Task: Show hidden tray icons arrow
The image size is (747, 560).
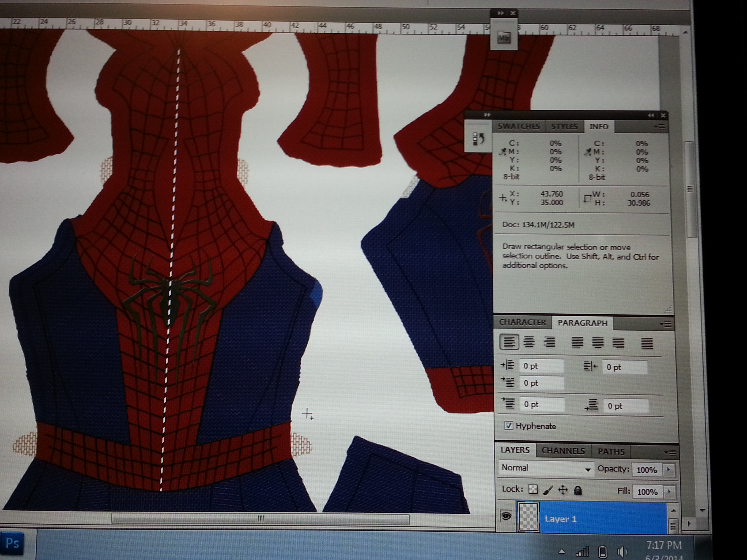Action: point(562,552)
